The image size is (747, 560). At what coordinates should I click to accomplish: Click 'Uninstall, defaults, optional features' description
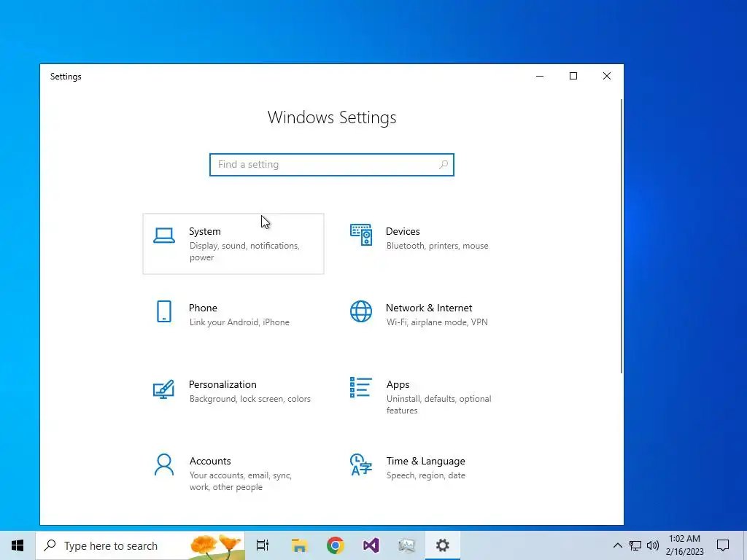pyautogui.click(x=438, y=405)
